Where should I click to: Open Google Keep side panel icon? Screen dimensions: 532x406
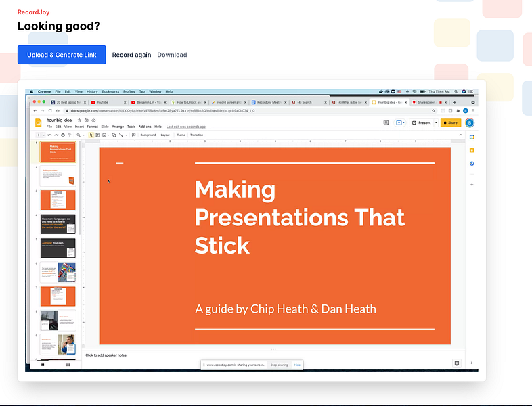(x=472, y=150)
